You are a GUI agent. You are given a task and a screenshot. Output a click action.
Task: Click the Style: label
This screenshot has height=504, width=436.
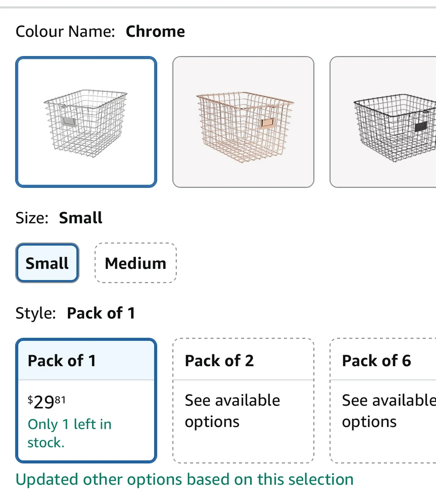coord(36,313)
